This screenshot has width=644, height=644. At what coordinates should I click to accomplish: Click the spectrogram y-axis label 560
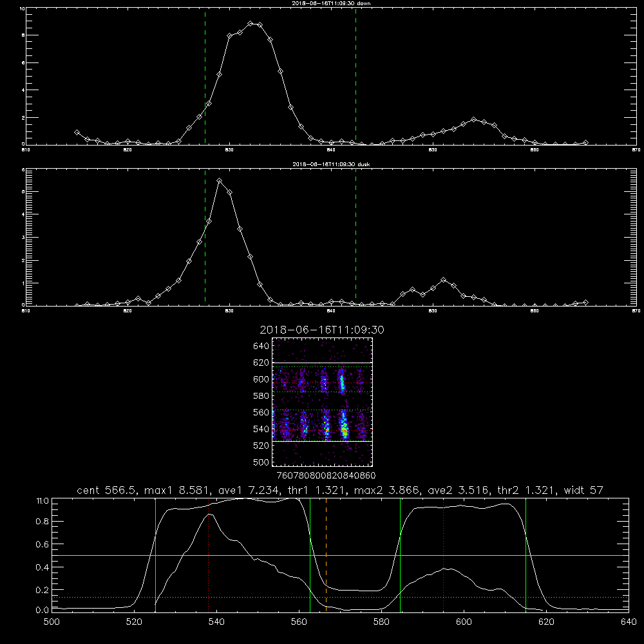(x=261, y=412)
